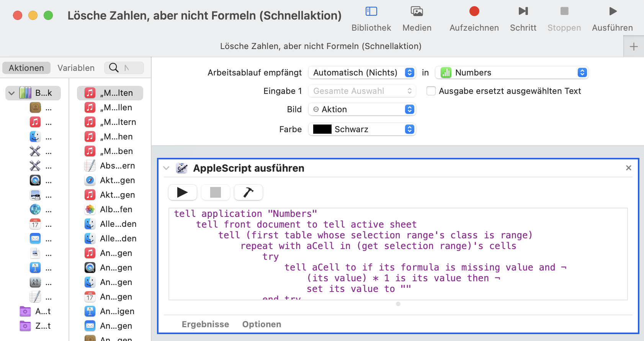This screenshot has width=644, height=341.
Task: Open the Arbeitsablauf empfängt dropdown
Action: 362,72
